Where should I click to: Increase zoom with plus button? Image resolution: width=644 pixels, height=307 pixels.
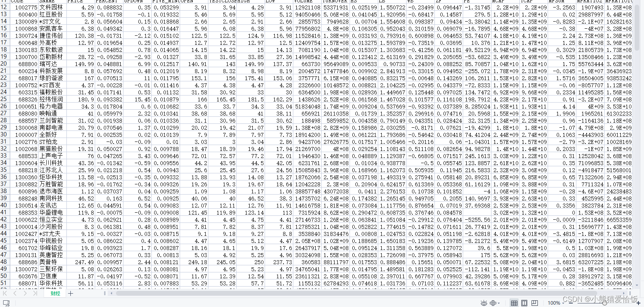coord(638,303)
